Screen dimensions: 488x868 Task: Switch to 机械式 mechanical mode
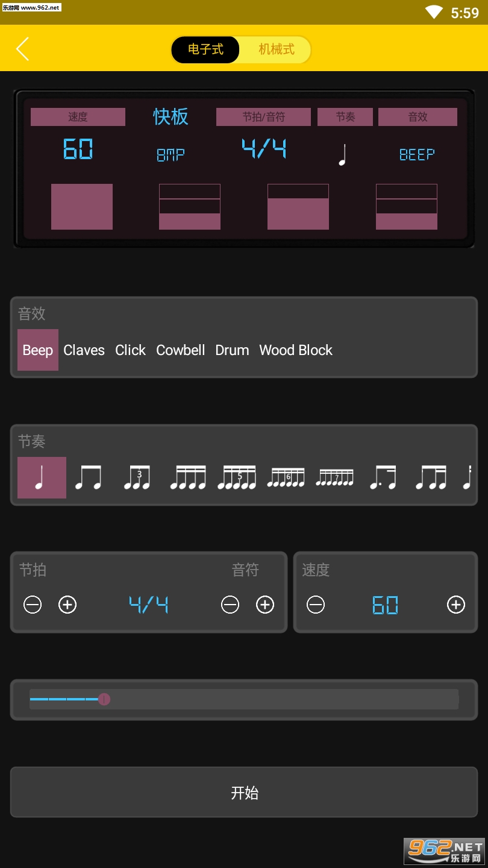click(277, 49)
